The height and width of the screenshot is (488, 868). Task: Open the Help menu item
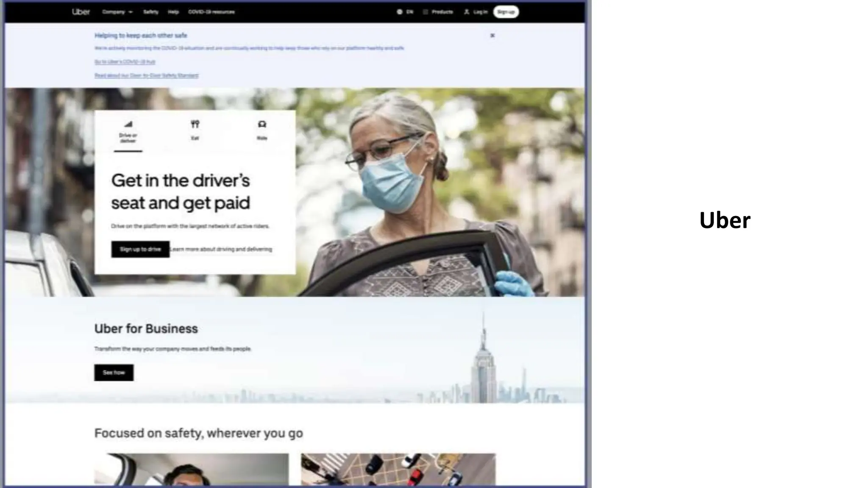[173, 12]
